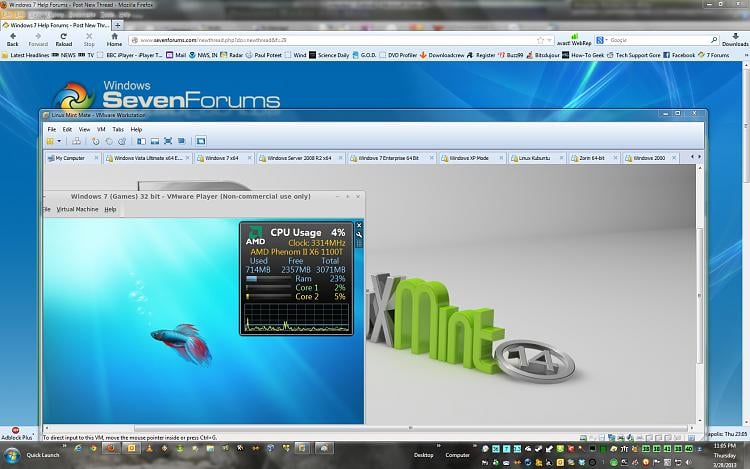Viewport: 750px width, 469px height.
Task: Open VMware Workstation Help menu
Action: click(136, 129)
